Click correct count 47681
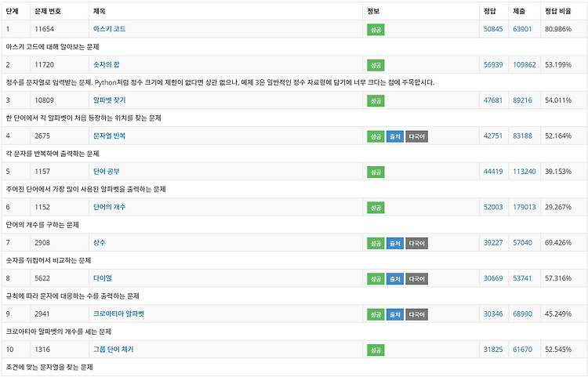This screenshot has height=377, width=588. tap(493, 100)
